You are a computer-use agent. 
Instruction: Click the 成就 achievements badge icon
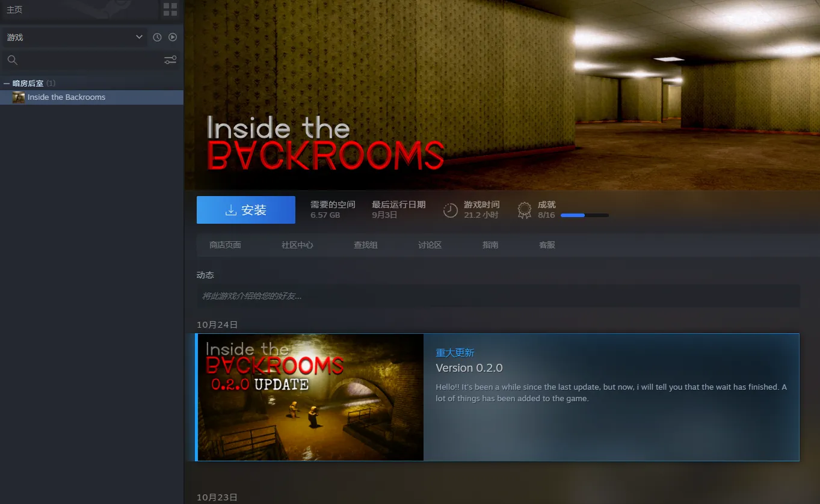525,210
